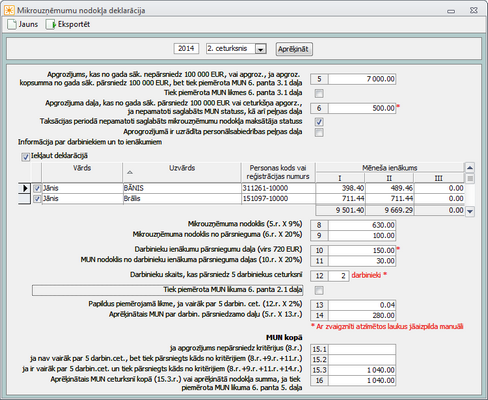Click the row indicator arrow for BĀNIS
Image resolution: width=488 pixels, height=400 pixels.
tap(25, 188)
